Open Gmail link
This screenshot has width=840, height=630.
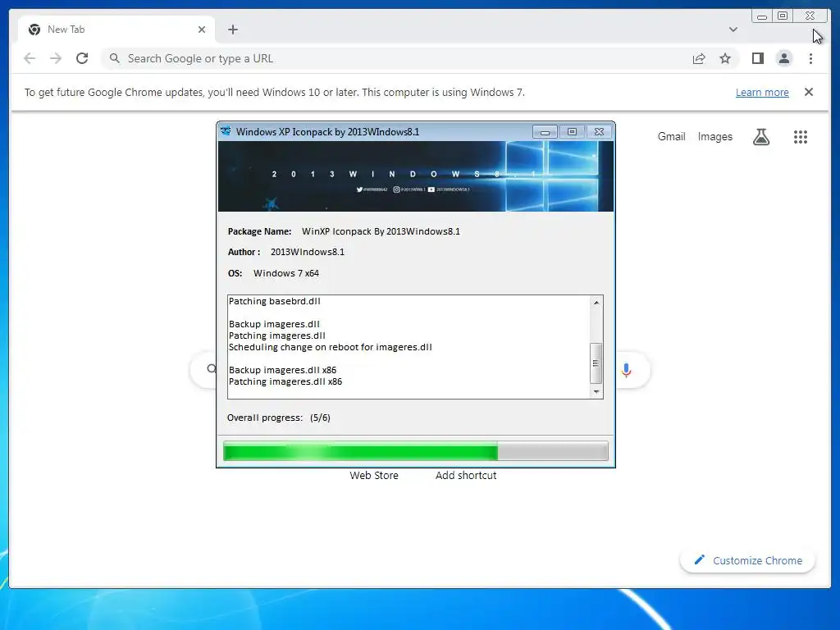coord(671,137)
